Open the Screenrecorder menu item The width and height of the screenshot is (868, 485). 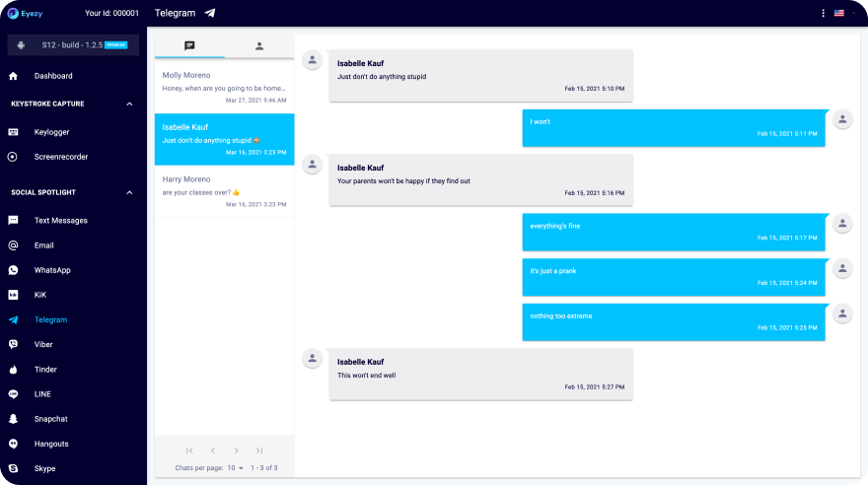[x=61, y=157]
